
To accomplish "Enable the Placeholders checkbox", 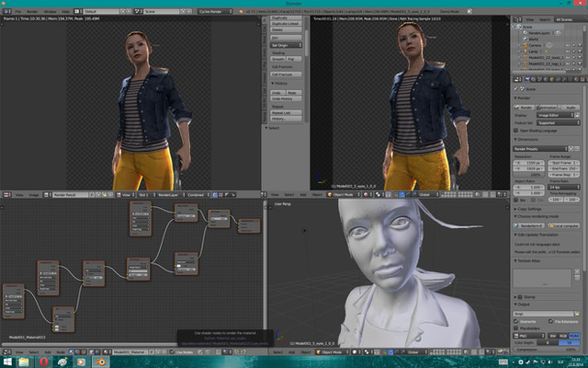I will click(517, 329).
